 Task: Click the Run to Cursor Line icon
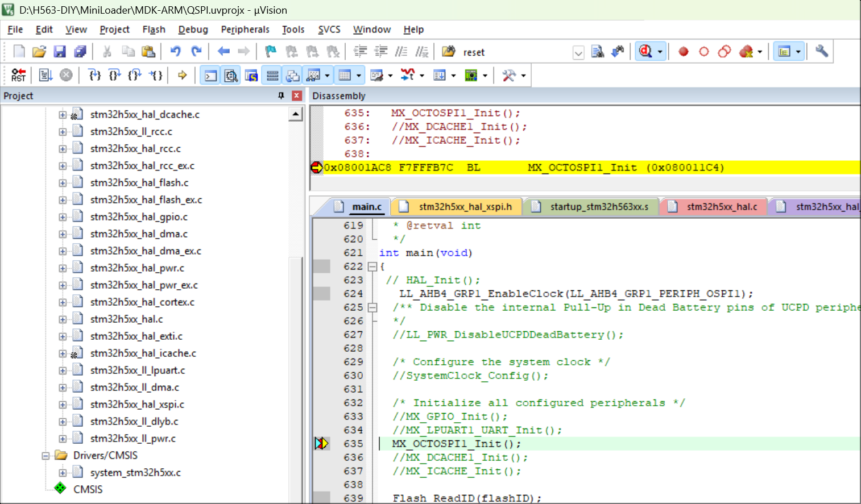pos(155,75)
